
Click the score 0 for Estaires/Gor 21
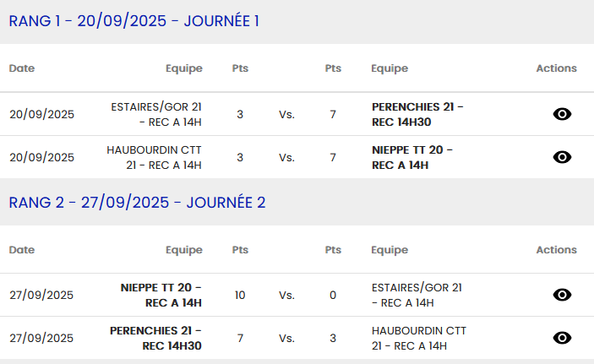333,295
